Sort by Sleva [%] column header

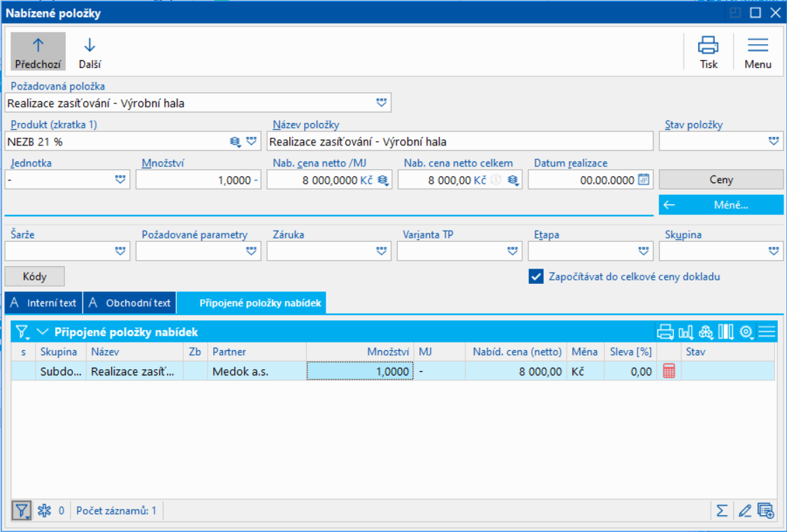pos(630,352)
